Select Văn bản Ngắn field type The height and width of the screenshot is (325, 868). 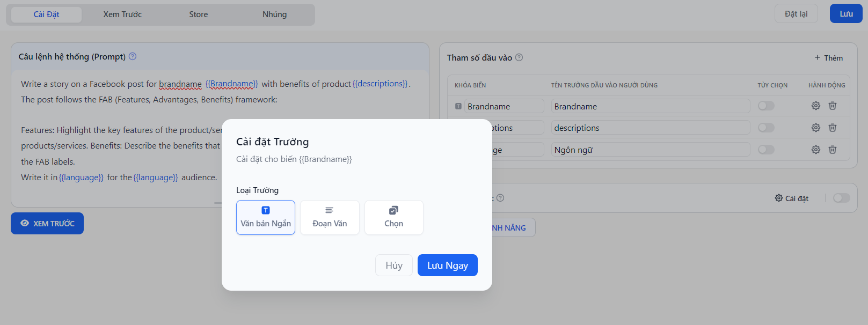tap(266, 217)
